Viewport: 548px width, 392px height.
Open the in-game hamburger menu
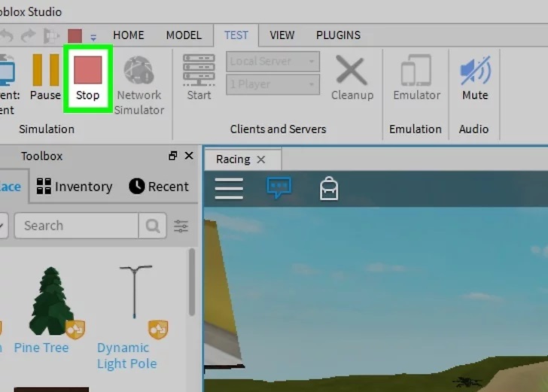tap(229, 188)
